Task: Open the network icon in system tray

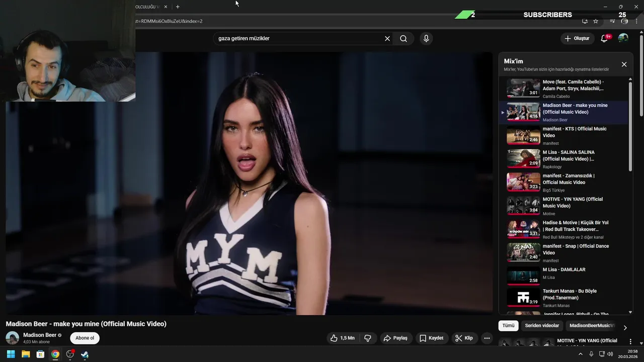Action: pyautogui.click(x=601, y=354)
